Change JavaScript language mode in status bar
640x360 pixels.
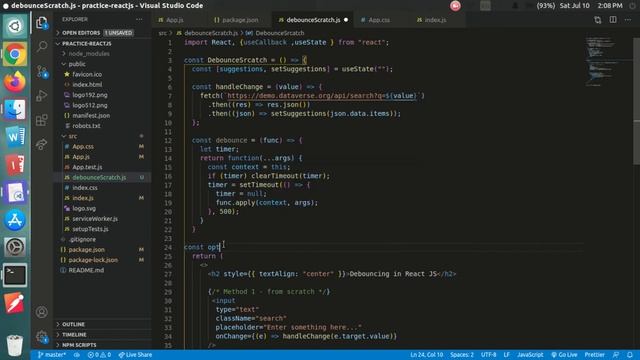(x=530, y=355)
